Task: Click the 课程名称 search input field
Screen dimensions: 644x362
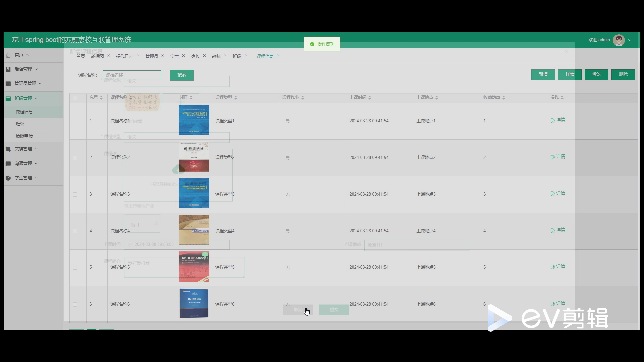Action: [132, 75]
